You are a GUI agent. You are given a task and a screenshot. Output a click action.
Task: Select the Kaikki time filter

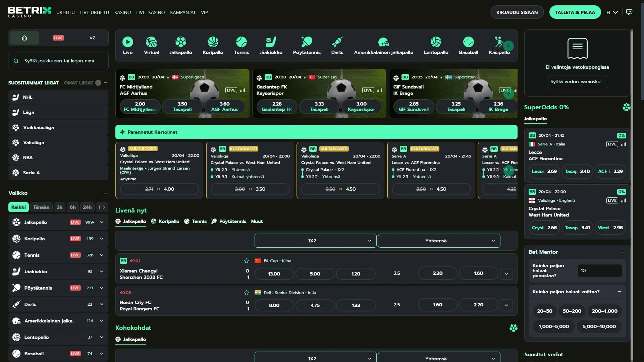(x=18, y=207)
